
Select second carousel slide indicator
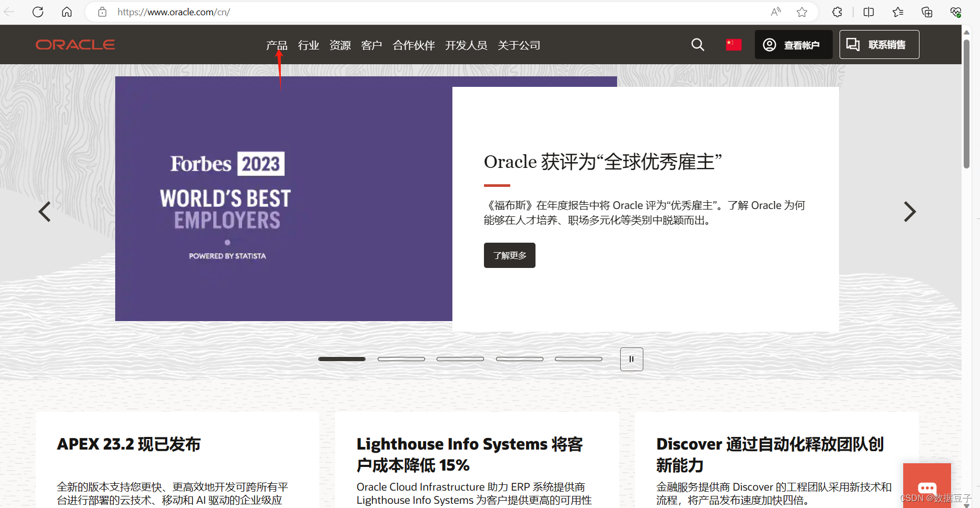pyautogui.click(x=401, y=359)
